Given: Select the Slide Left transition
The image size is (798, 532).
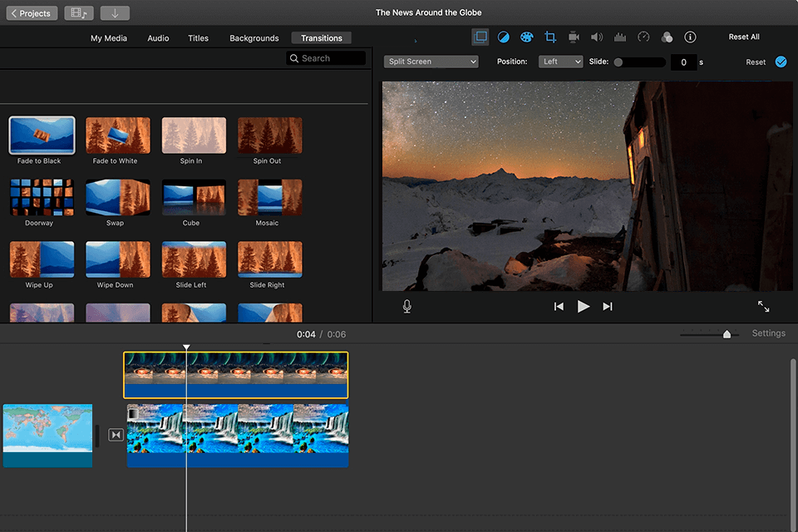Looking at the screenshot, I should coord(194,259).
